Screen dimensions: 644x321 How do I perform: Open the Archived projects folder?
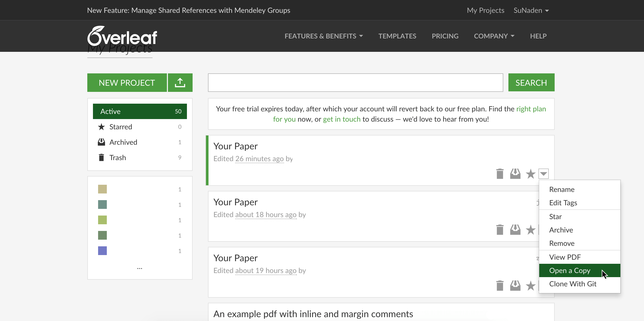[123, 142]
